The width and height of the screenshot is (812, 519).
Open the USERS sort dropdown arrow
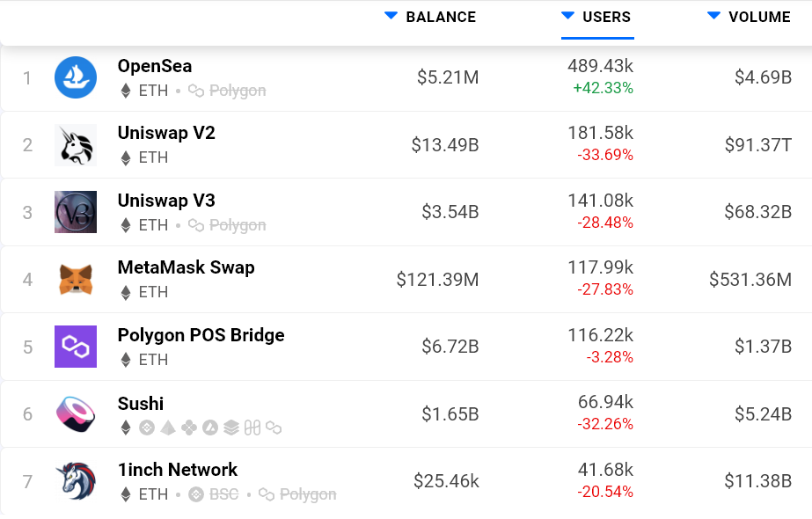click(x=567, y=16)
